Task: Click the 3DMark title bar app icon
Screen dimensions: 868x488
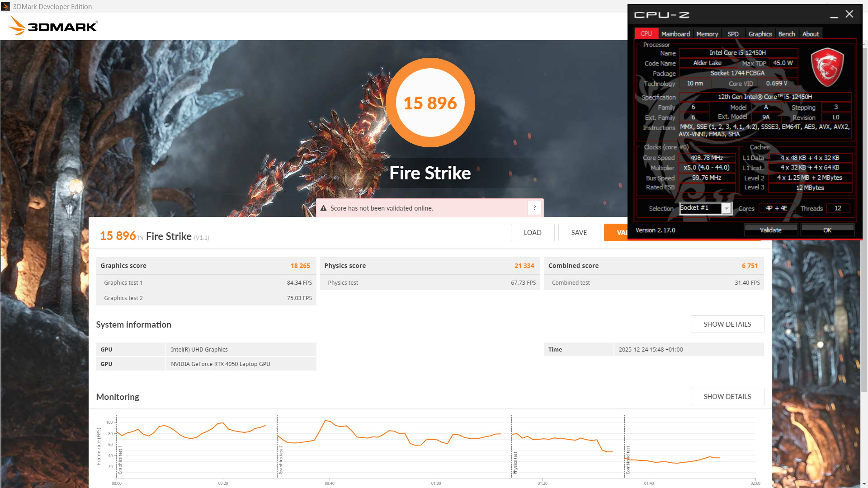Action: tap(5, 6)
